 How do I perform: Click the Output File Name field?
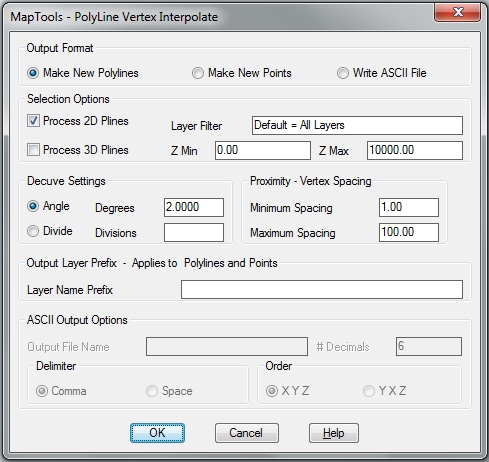227,346
